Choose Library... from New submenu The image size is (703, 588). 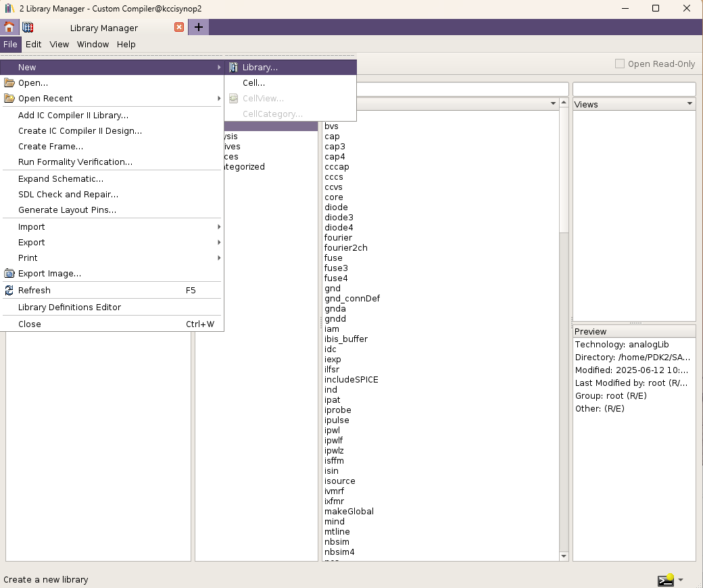pos(291,67)
